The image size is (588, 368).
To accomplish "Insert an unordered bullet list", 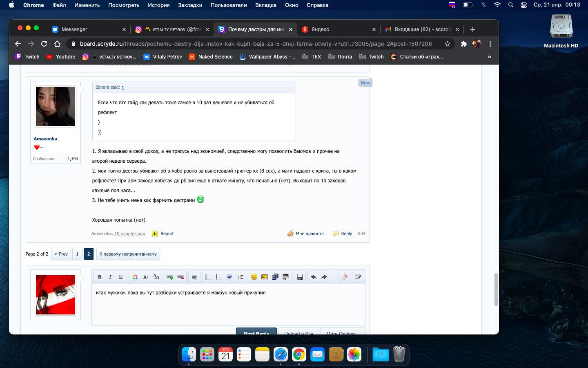I will (208, 277).
